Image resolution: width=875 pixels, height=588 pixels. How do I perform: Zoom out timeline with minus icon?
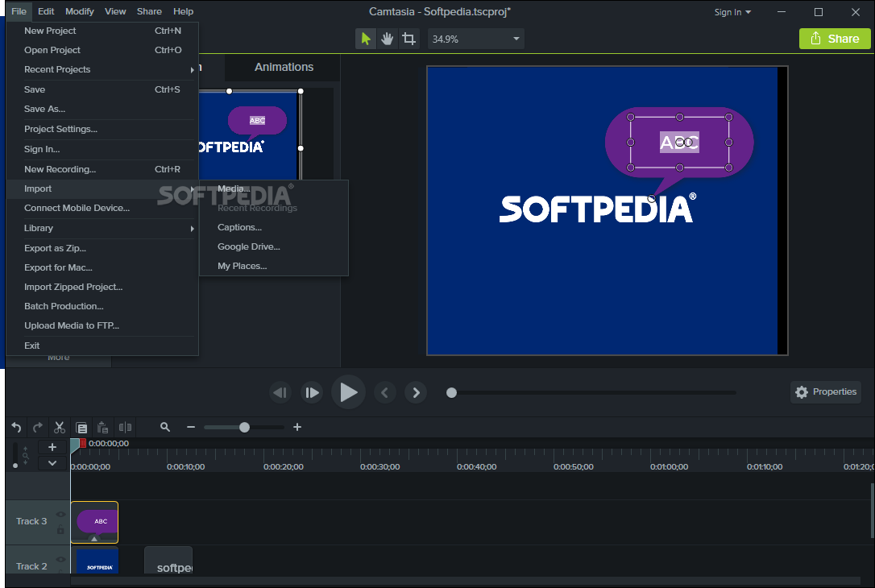click(x=191, y=427)
